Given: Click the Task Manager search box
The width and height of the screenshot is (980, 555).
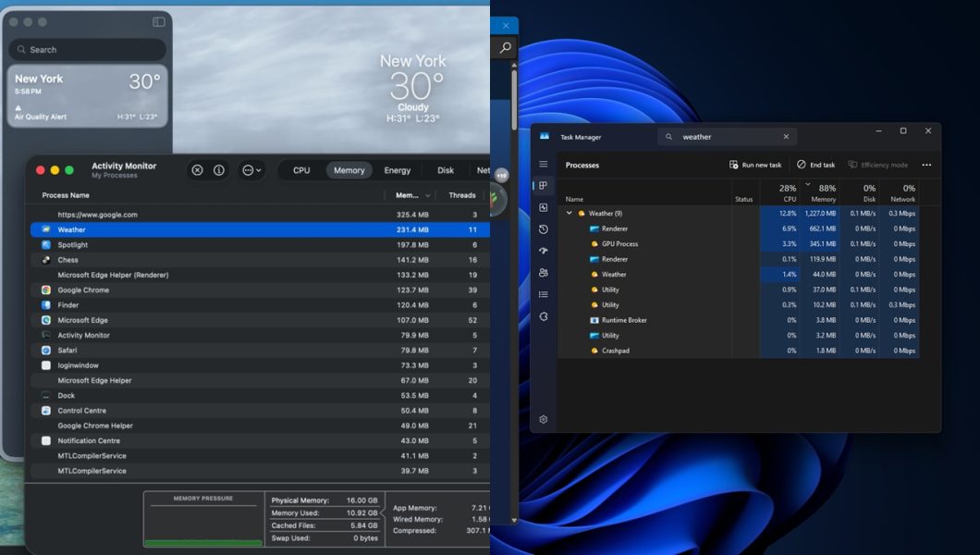Looking at the screenshot, I should (x=728, y=137).
